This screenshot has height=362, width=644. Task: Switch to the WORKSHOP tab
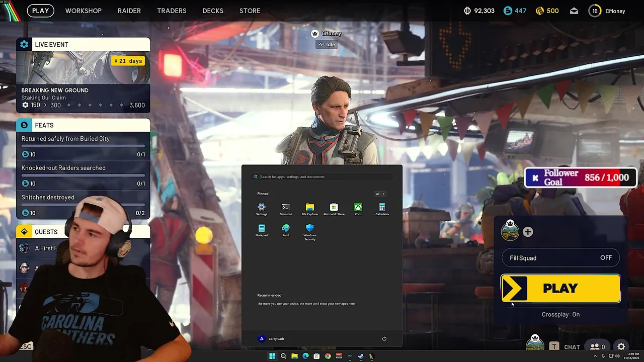(84, 11)
